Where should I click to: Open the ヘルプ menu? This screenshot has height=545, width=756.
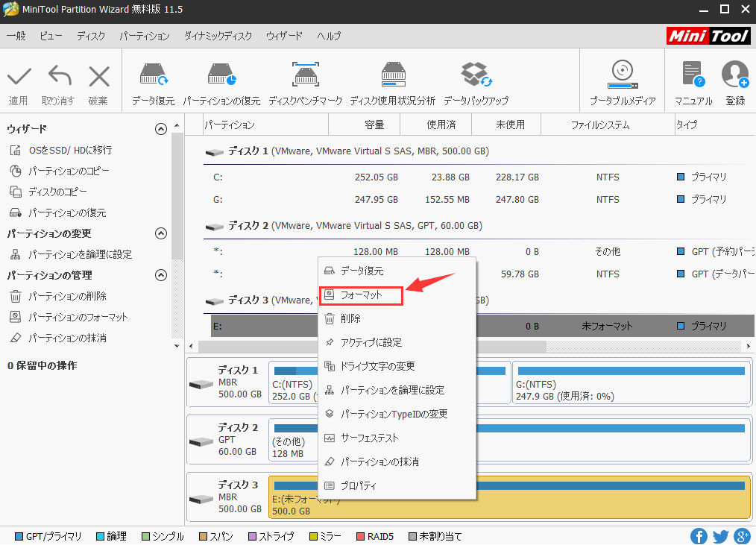[x=329, y=36]
